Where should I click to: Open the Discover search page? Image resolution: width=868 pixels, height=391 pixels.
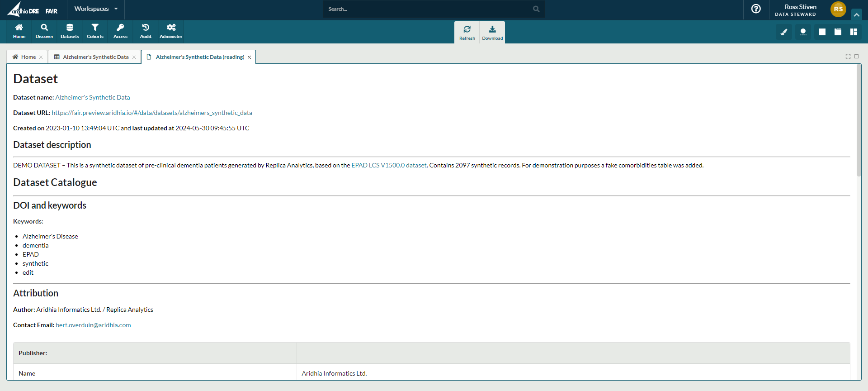(x=44, y=31)
